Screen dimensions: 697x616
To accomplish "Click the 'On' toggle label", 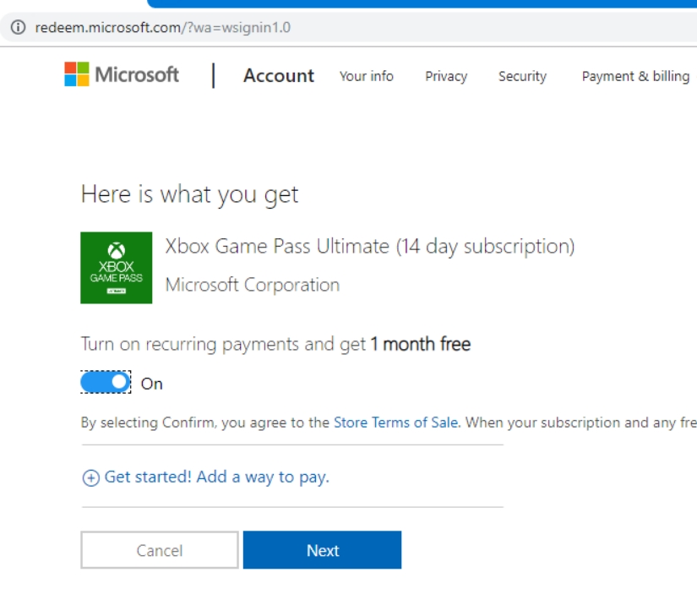I will click(151, 384).
